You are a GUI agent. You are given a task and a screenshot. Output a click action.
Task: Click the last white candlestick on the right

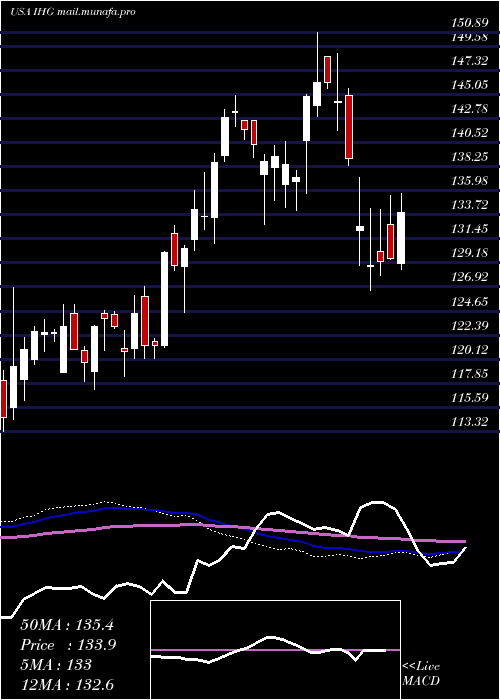[x=401, y=238]
